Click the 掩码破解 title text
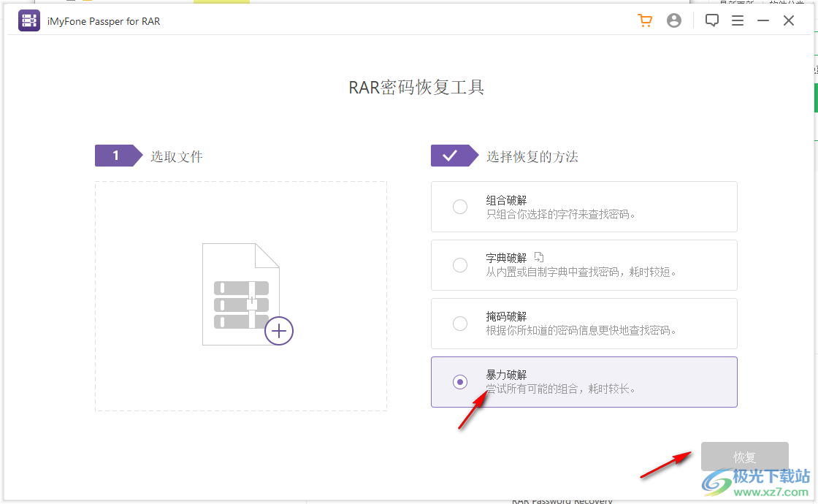 (506, 317)
